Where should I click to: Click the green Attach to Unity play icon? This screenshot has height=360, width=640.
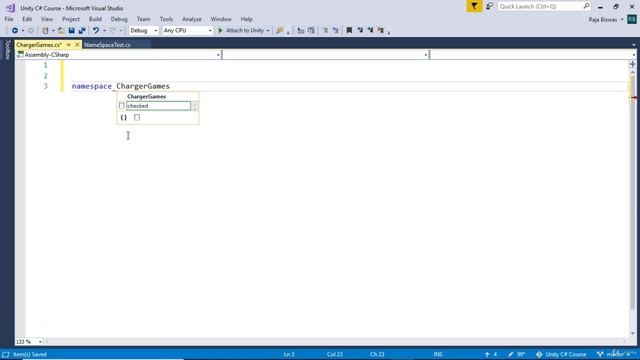tap(220, 31)
